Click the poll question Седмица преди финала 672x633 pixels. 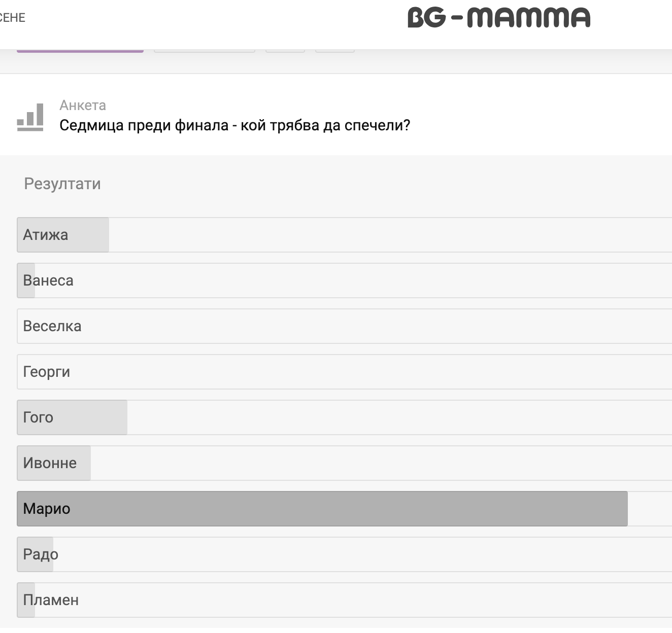[234, 125]
